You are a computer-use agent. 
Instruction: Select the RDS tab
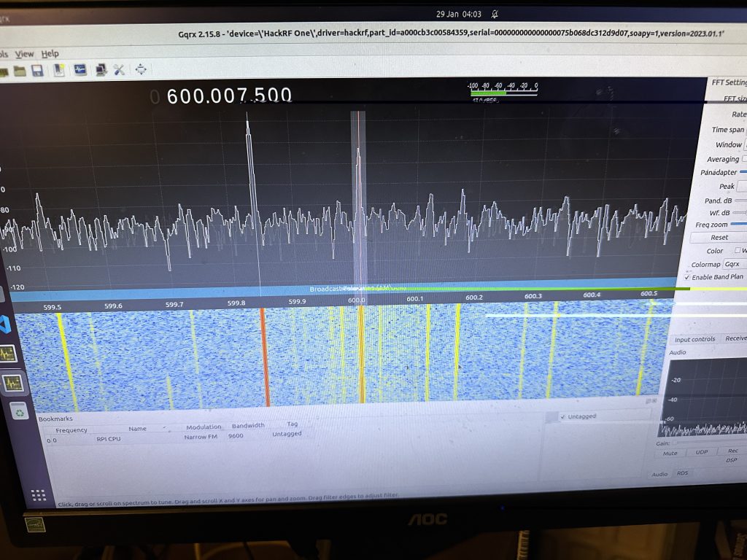(682, 472)
